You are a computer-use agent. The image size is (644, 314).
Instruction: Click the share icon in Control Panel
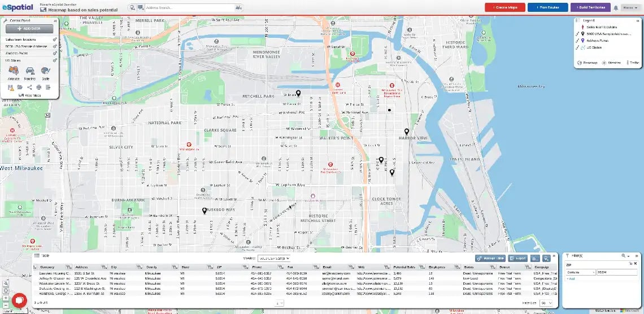[29, 87]
